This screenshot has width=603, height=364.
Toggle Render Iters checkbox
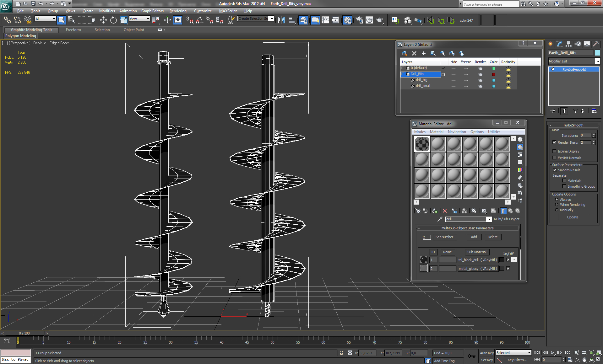pos(554,142)
